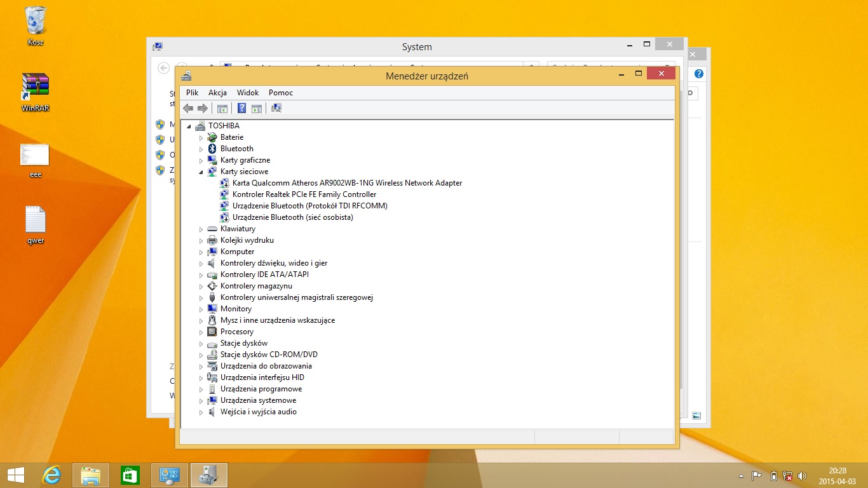Click the Kontrolery magazynu icon
The height and width of the screenshot is (488, 868).
pyautogui.click(x=212, y=286)
